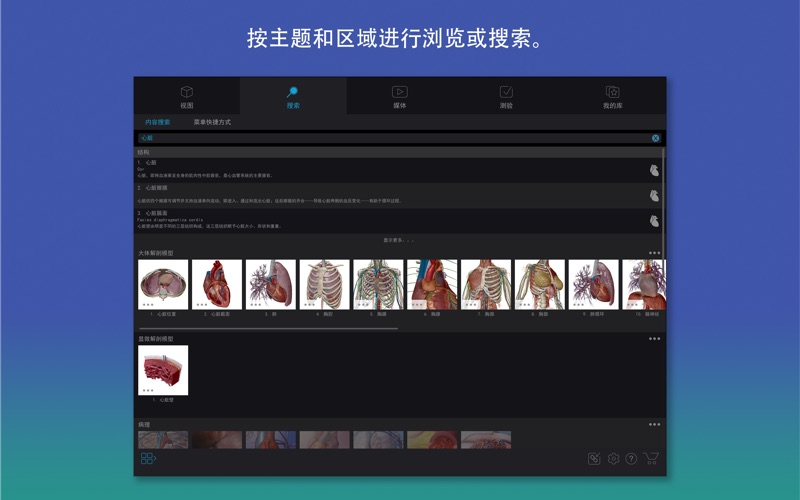This screenshot has width=800, height=500.
Task: Open settings with the gear icon
Action: pyautogui.click(x=613, y=459)
